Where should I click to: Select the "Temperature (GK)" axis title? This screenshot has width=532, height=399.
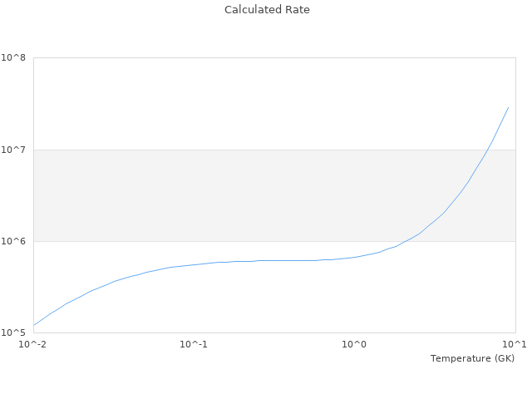click(472, 358)
